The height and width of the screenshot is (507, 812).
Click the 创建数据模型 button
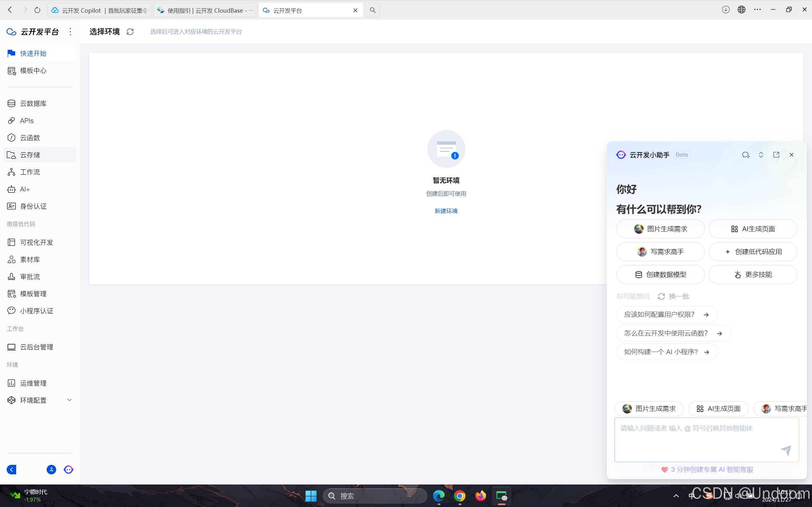[660, 274]
